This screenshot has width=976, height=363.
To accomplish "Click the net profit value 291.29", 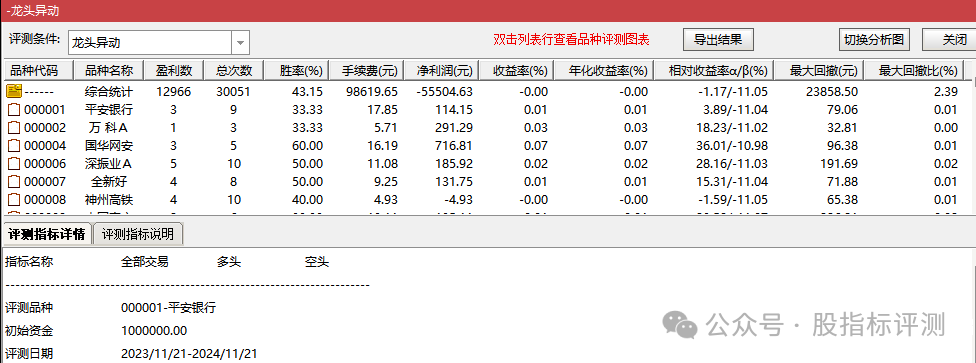I will 455,128.
